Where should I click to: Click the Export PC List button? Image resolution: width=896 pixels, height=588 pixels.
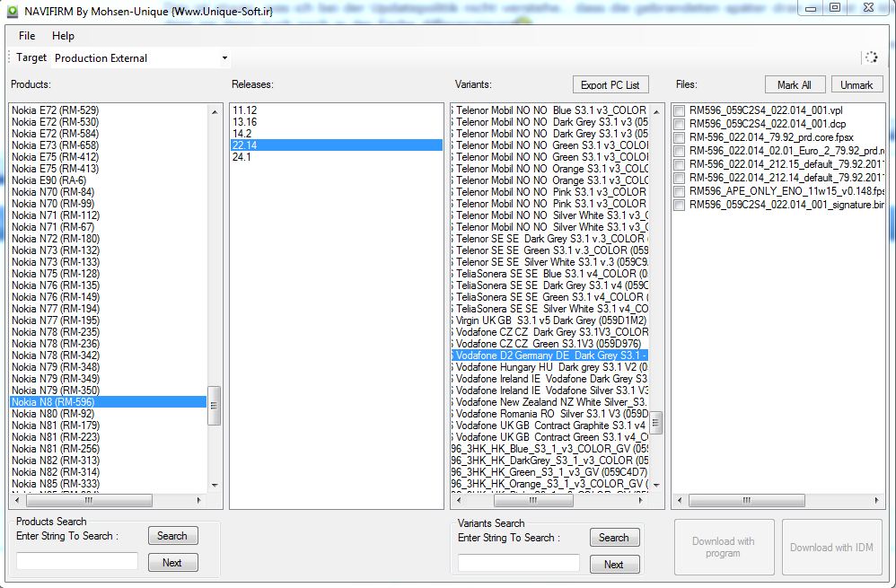[611, 84]
